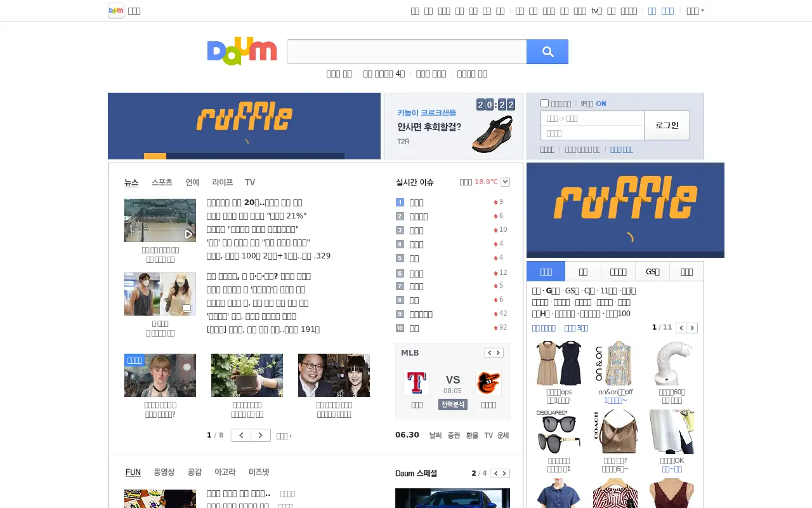812x508 pixels.
Task: Go to next MLB game
Action: pos(499,353)
